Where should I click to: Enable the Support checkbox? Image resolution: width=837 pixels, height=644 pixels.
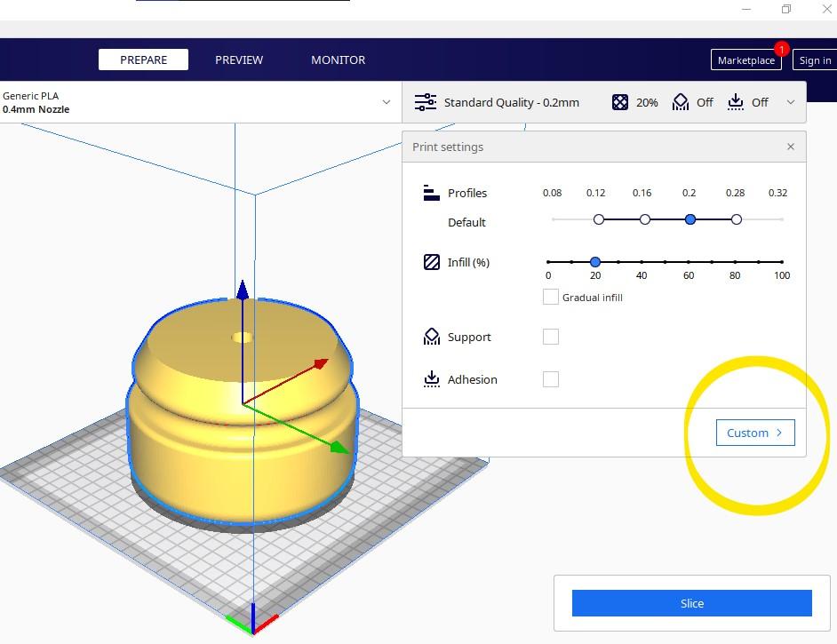[x=550, y=337]
